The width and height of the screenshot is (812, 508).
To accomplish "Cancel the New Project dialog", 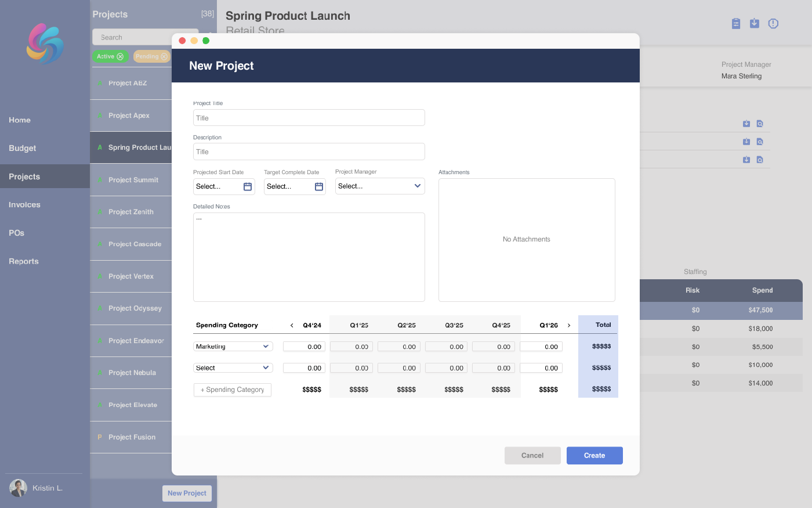I will point(532,456).
